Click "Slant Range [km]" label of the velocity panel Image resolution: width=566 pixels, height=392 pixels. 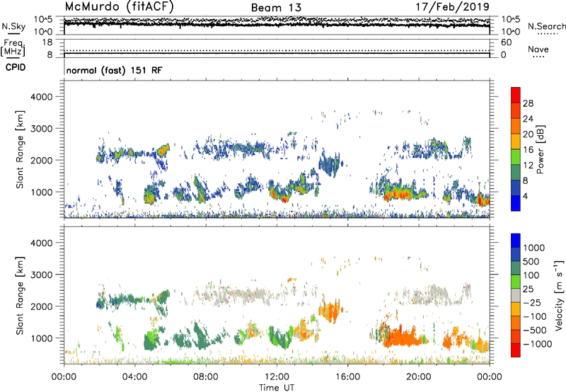(x=20, y=295)
